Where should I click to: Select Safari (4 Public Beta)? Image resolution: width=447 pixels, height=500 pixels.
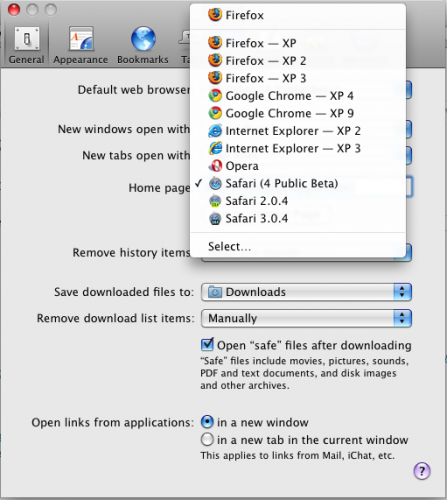pos(298,183)
